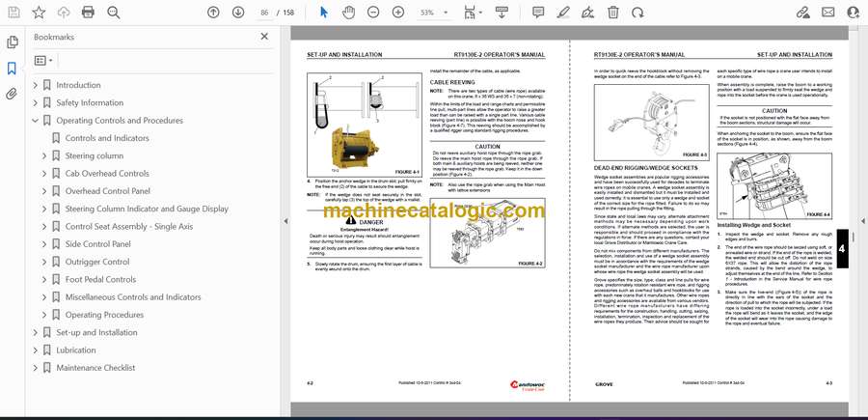
Task: Click the page number input field
Action: click(x=265, y=13)
